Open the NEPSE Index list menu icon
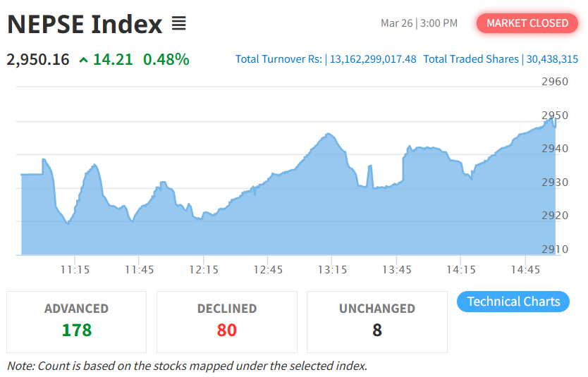588x377 pixels. (178, 24)
